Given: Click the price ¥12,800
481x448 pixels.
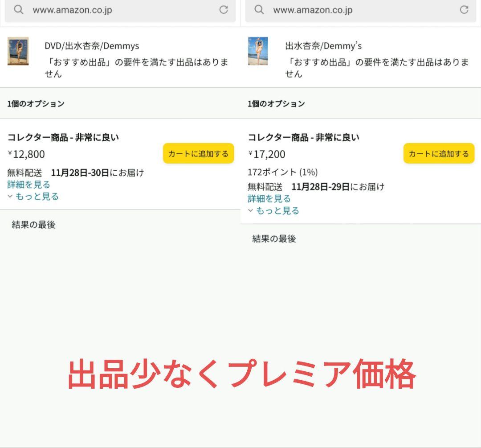Looking at the screenshot, I should [x=26, y=154].
